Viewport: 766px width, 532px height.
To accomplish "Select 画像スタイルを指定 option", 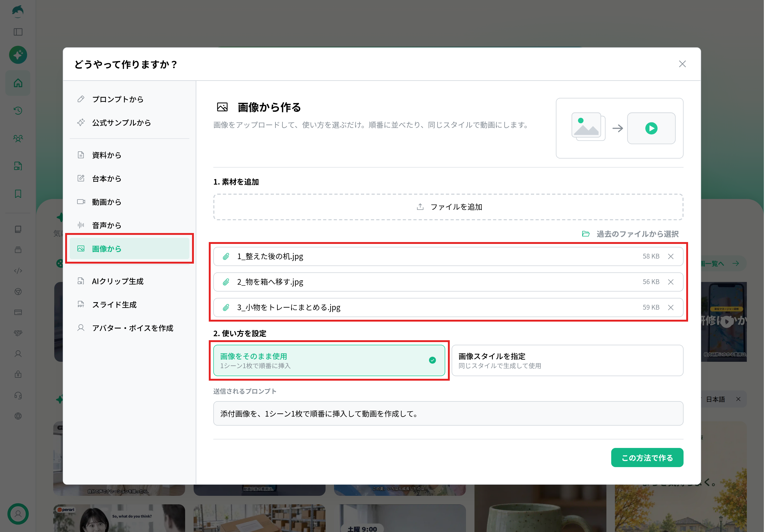I will [x=567, y=360].
